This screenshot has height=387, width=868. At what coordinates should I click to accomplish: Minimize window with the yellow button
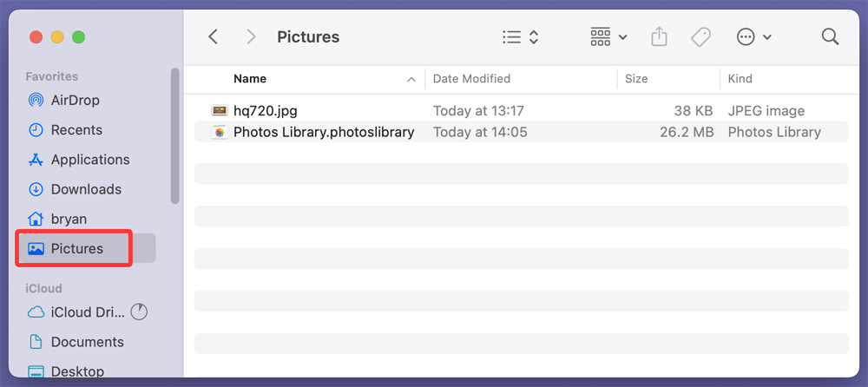pyautogui.click(x=57, y=37)
